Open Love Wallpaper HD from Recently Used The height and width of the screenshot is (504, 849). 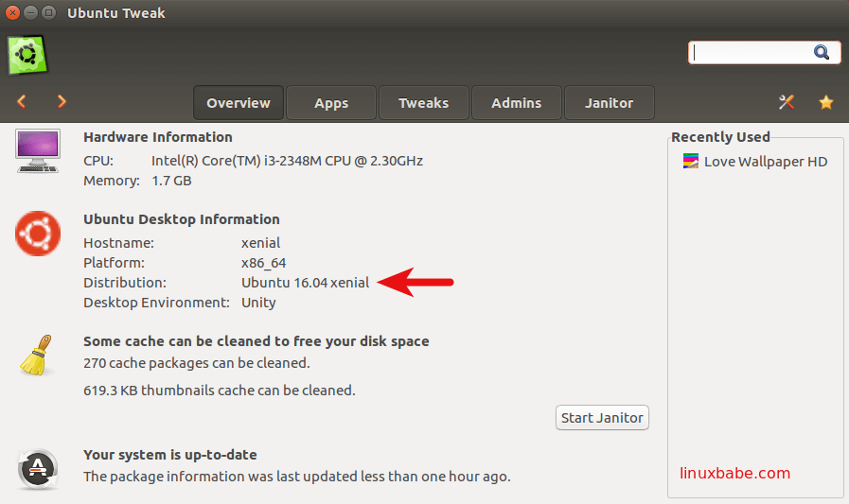click(x=765, y=162)
